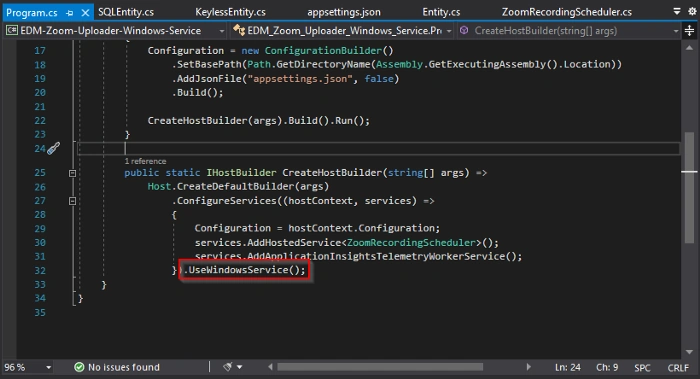Click the horizontal scrollbar right arrow
The width and height of the screenshot is (700, 379).
pyautogui.click(x=529, y=367)
